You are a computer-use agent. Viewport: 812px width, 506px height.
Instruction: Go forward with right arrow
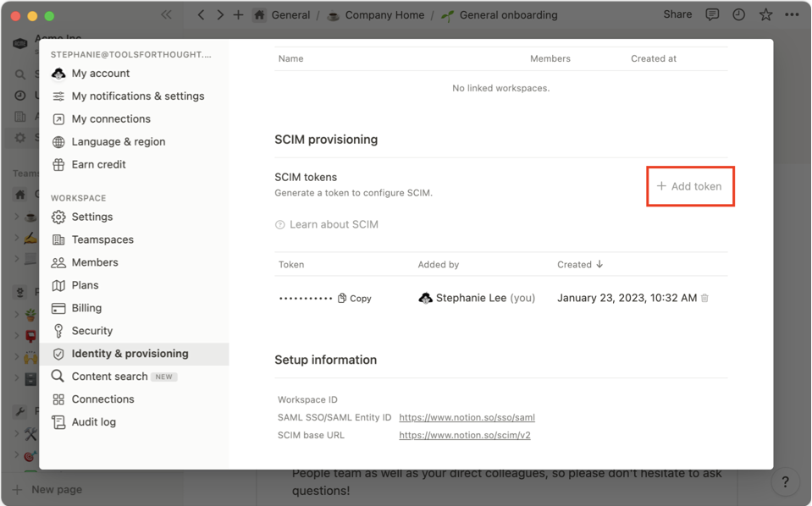click(220, 14)
